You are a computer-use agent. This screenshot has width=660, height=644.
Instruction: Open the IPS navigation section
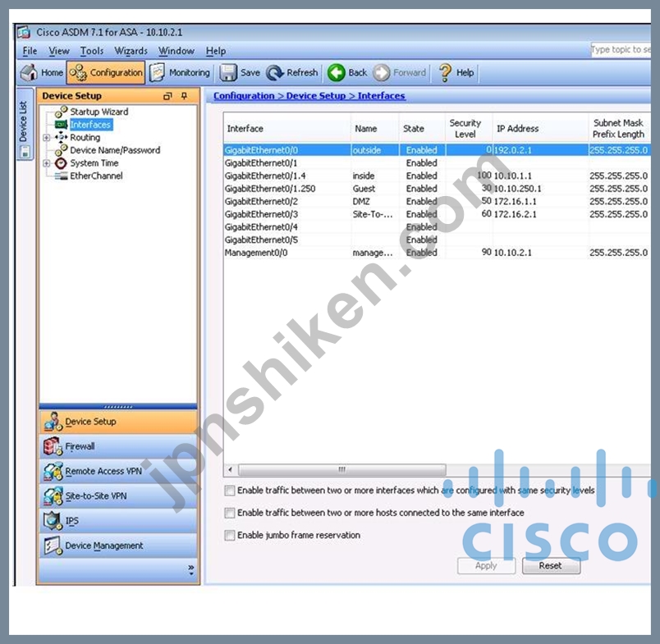(118, 521)
